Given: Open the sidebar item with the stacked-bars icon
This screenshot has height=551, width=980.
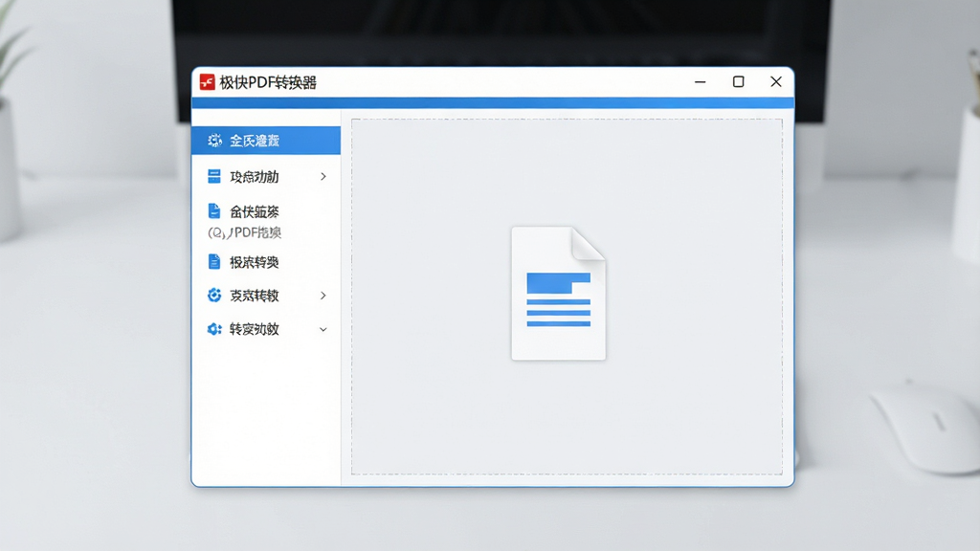Looking at the screenshot, I should tap(266, 177).
